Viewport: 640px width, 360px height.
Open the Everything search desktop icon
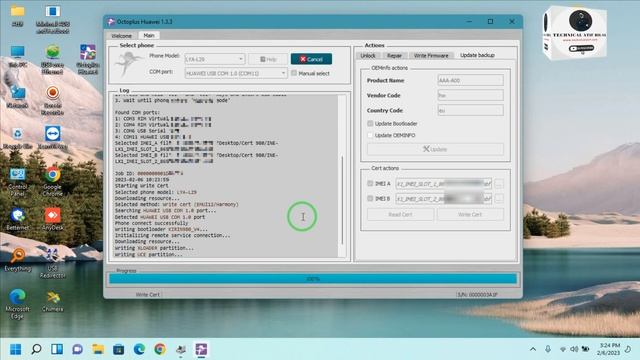(18, 260)
